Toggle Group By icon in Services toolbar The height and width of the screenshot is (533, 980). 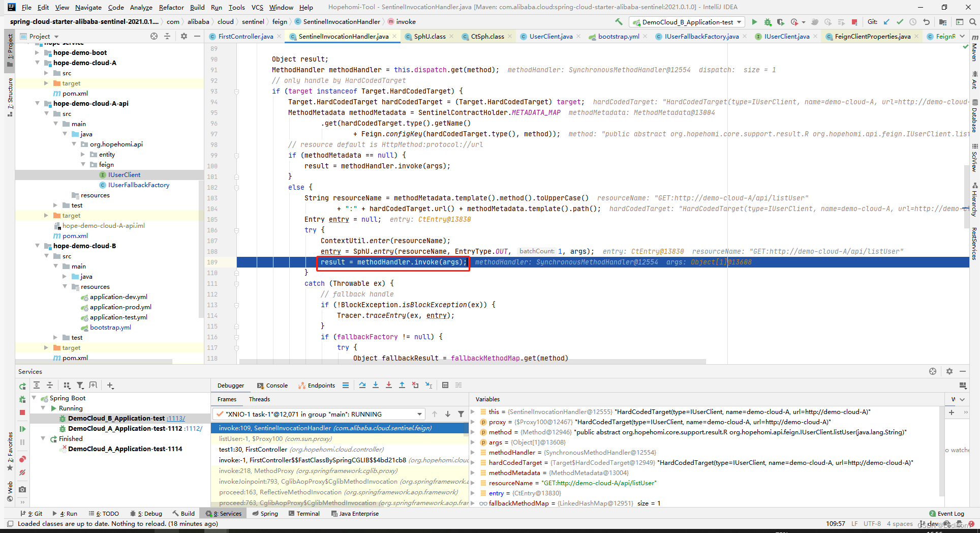pos(67,386)
